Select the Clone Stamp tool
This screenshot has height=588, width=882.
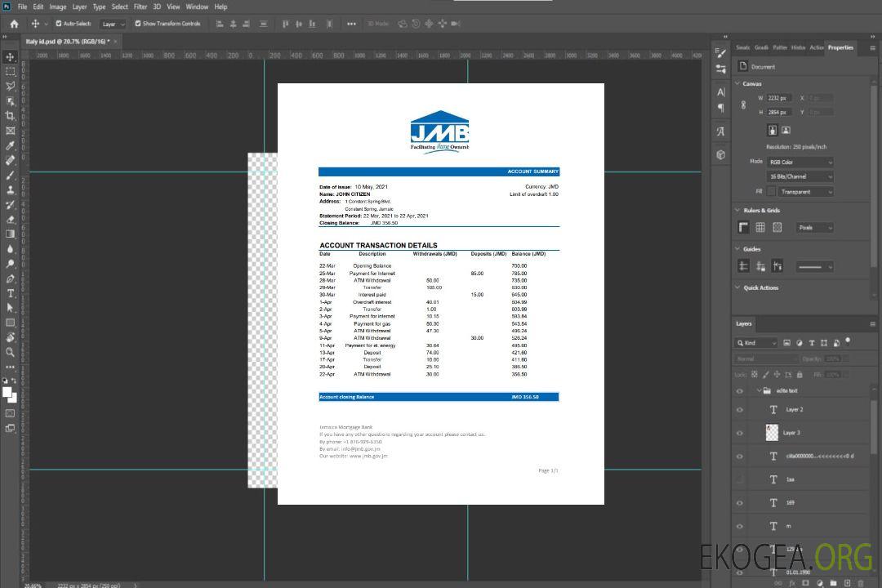(x=10, y=190)
